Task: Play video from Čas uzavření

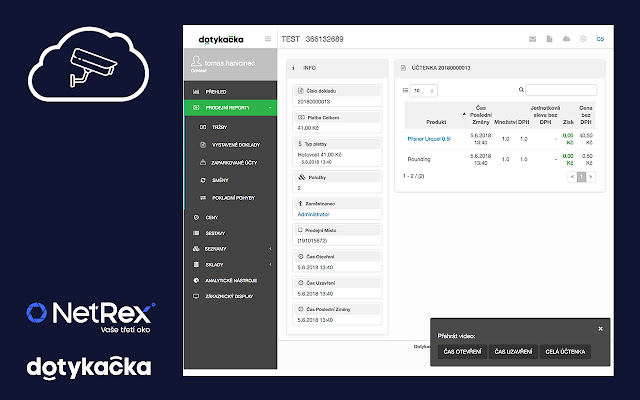Action: point(513,352)
